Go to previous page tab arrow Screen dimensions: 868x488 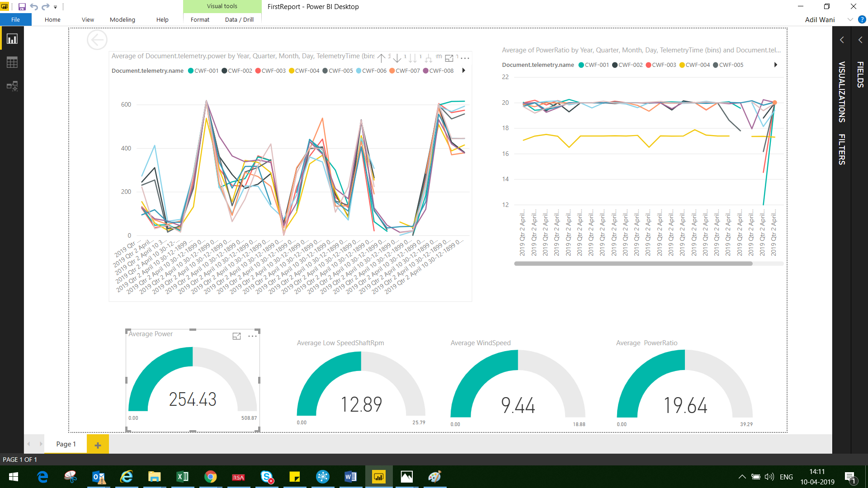point(29,444)
